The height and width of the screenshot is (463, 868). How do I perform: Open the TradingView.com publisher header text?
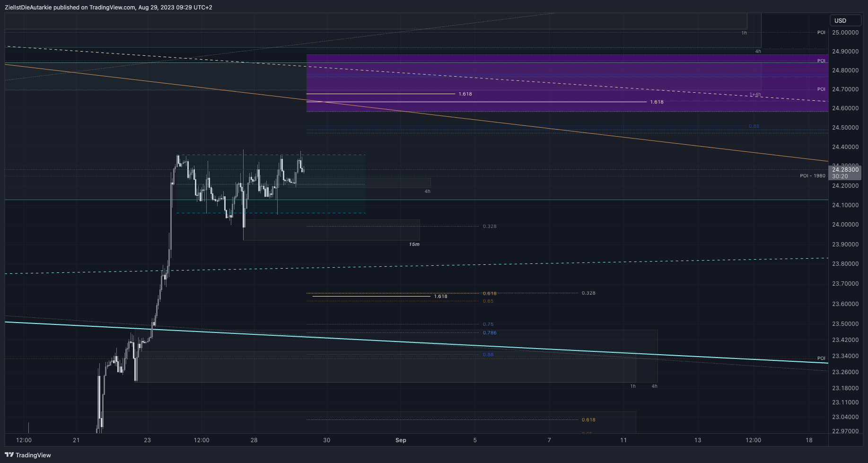(108, 8)
